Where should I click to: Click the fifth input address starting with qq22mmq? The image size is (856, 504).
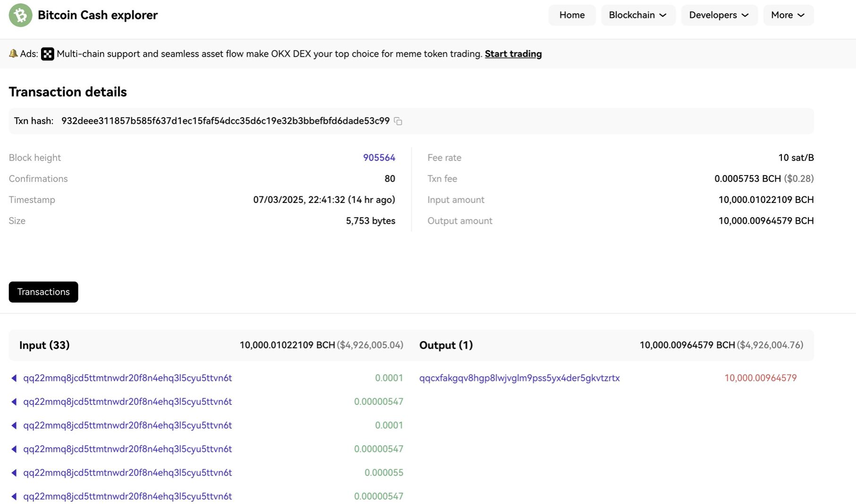point(128,472)
